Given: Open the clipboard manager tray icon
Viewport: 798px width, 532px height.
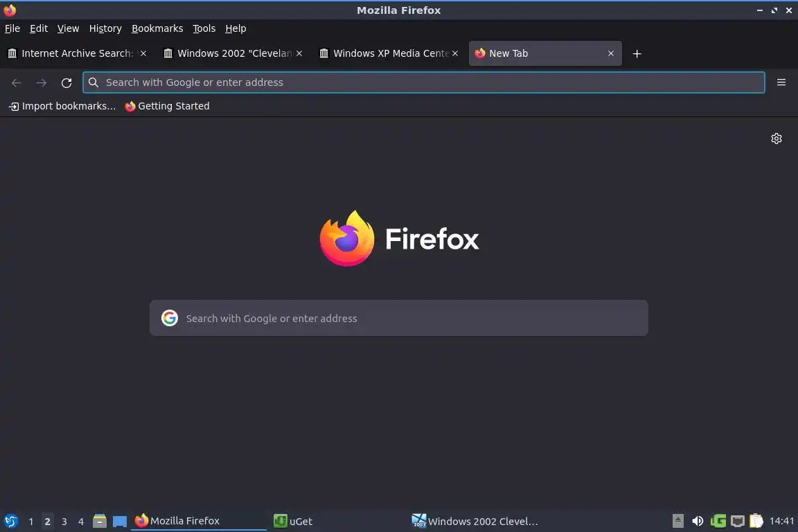Looking at the screenshot, I should click(756, 521).
